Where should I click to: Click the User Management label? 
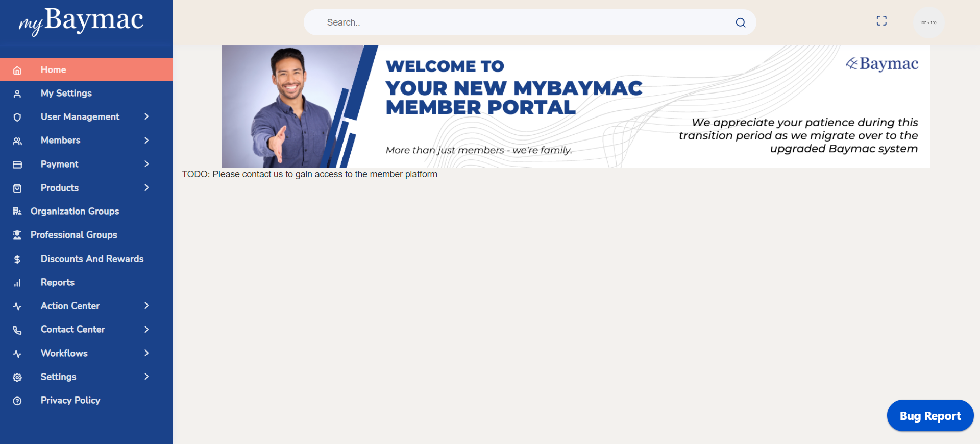point(80,116)
